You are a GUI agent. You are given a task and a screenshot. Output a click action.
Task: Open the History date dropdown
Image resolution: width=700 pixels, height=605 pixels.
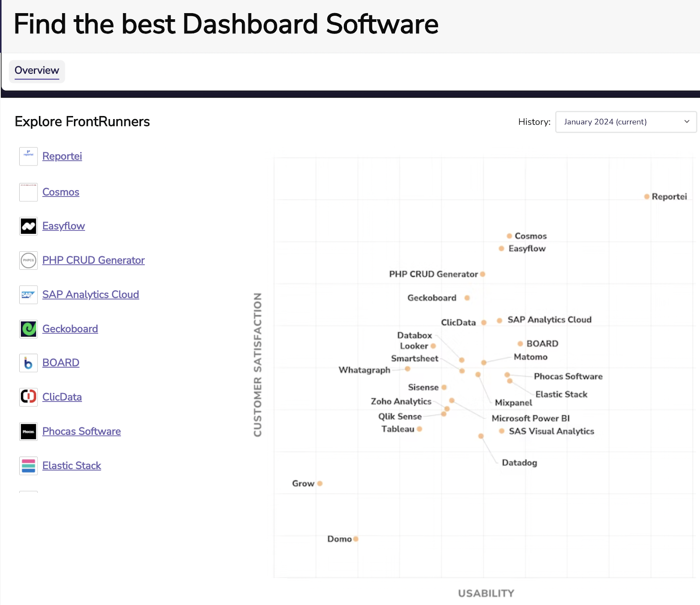click(x=626, y=122)
